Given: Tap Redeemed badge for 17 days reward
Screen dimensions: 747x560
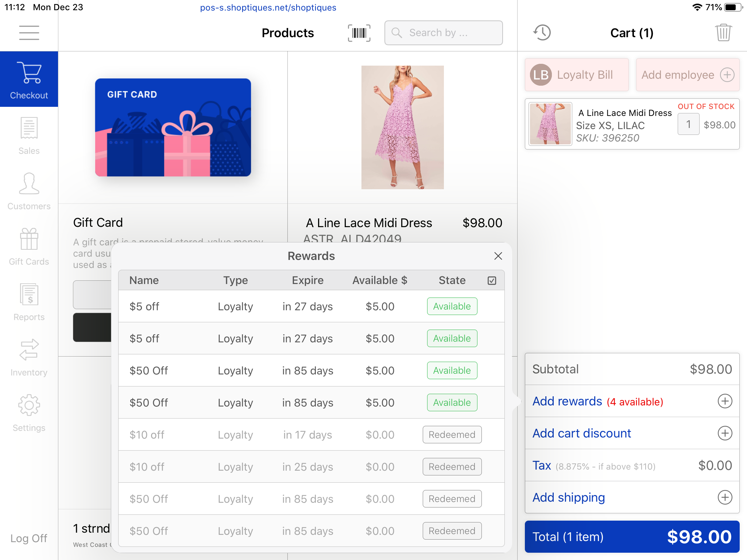Looking at the screenshot, I should (x=452, y=435).
